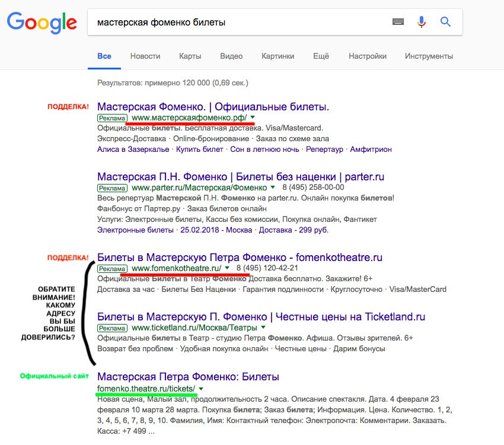The height and width of the screenshot is (445, 504).
Task: Click Реклама badge on parter.ru ad
Action: [x=112, y=187]
